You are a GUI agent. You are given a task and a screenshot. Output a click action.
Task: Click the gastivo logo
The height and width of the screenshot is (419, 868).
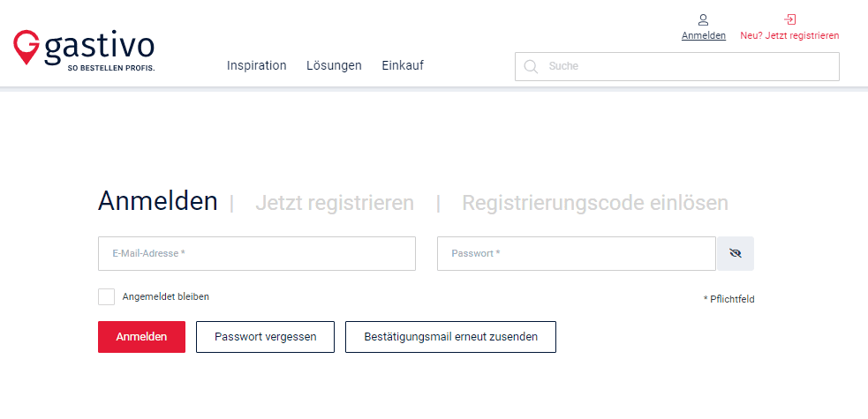coord(84,51)
